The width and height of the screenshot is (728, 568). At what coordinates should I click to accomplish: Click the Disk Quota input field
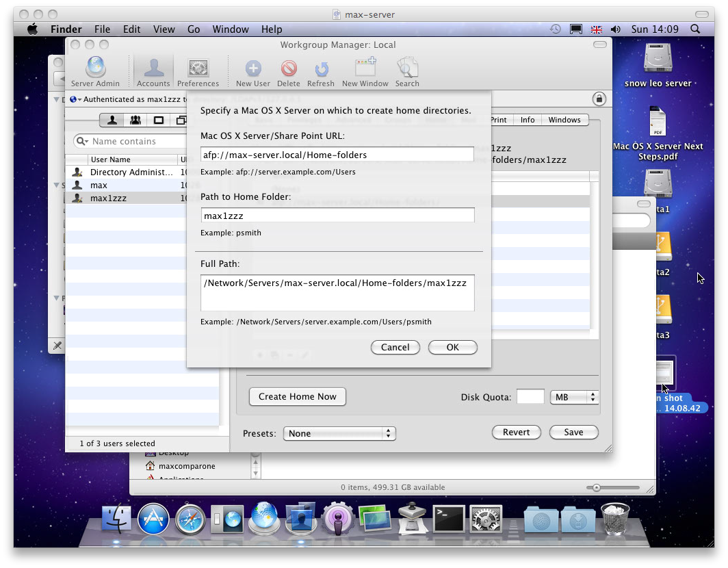point(530,397)
